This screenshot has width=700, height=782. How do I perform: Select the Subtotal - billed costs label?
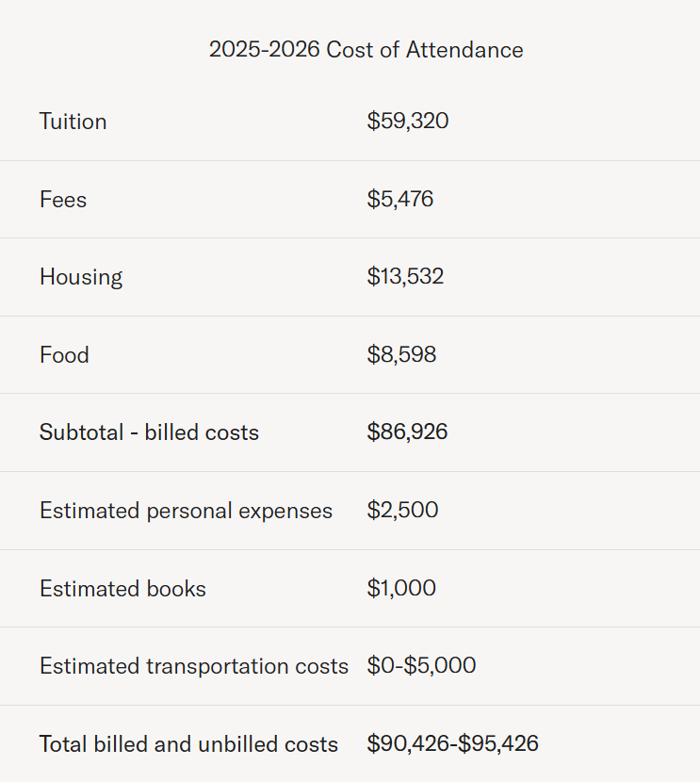click(x=149, y=432)
